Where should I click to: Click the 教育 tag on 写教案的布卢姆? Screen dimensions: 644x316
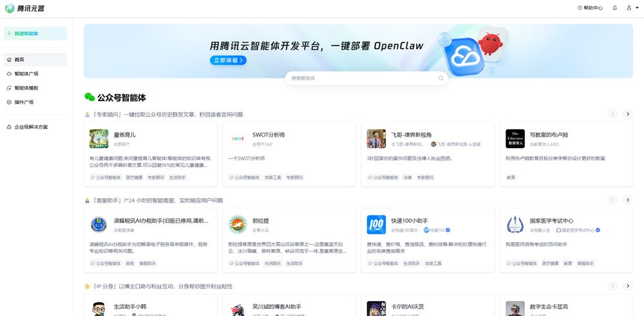click(x=511, y=178)
